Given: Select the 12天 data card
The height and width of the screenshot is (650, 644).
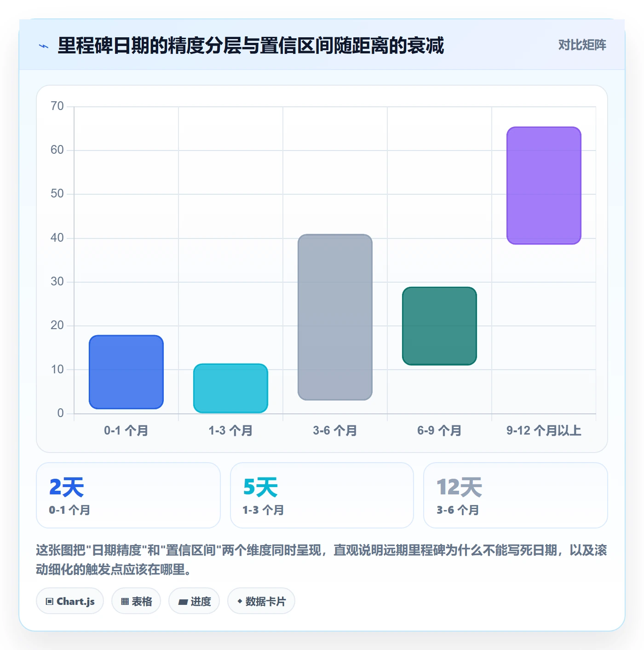Looking at the screenshot, I should [x=516, y=495].
